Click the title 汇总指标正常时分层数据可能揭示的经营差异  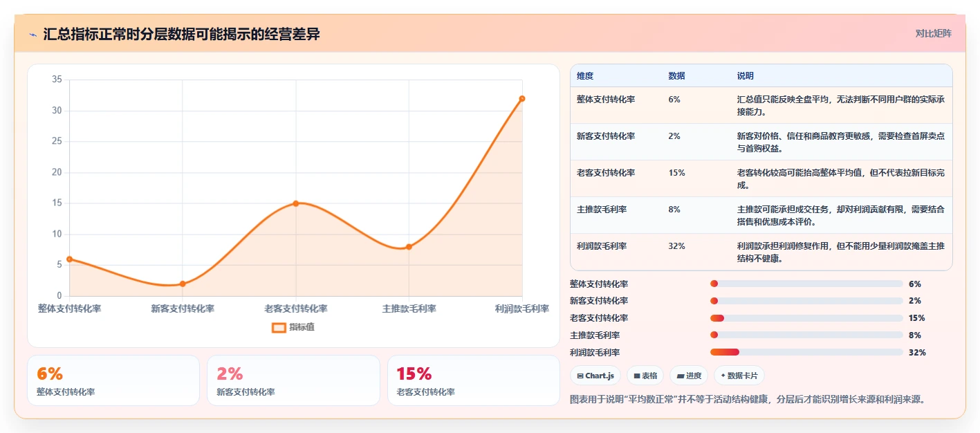pos(181,35)
